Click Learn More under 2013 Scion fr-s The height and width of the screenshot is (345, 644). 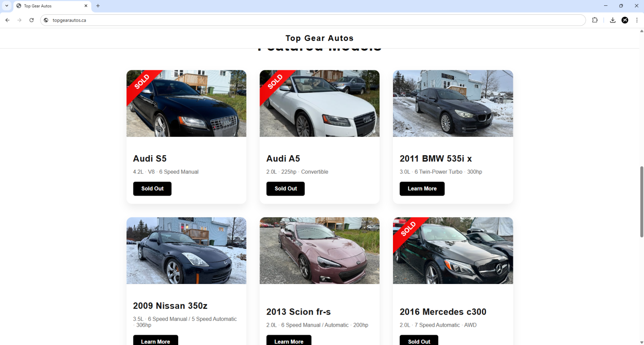(289, 340)
